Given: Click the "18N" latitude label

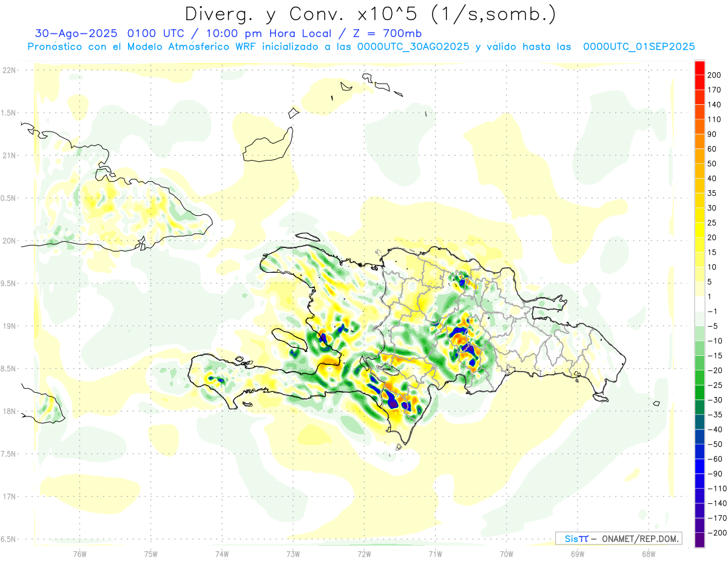Looking at the screenshot, I should click(9, 411).
